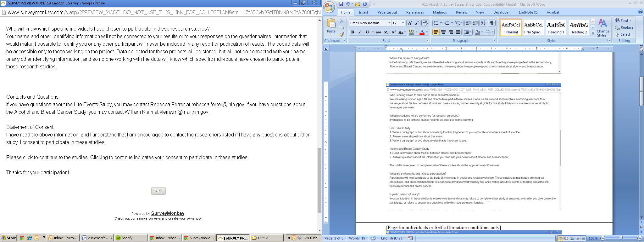Click the Windows Start button
This screenshot has width=644, height=242.
pyautogui.click(x=8, y=238)
